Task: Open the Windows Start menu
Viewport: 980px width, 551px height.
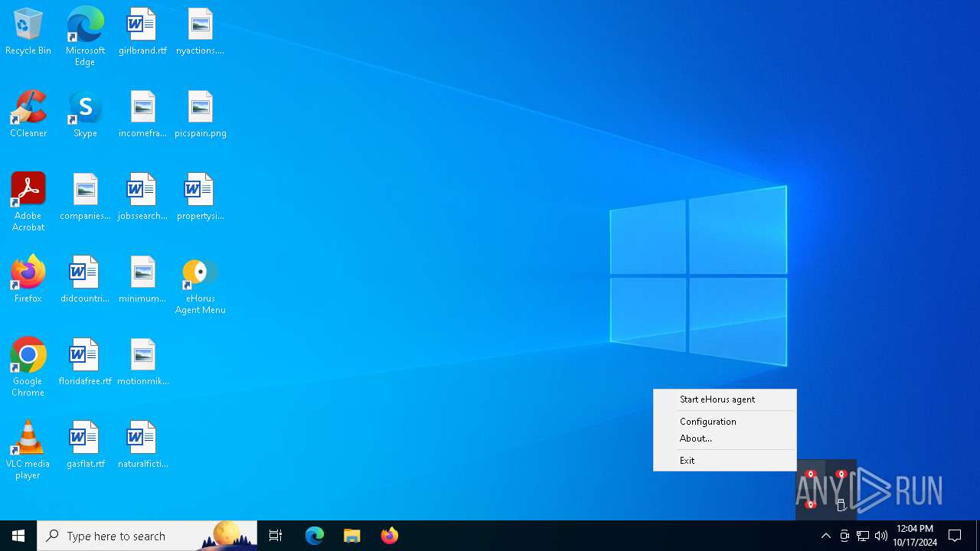Action: 18,536
